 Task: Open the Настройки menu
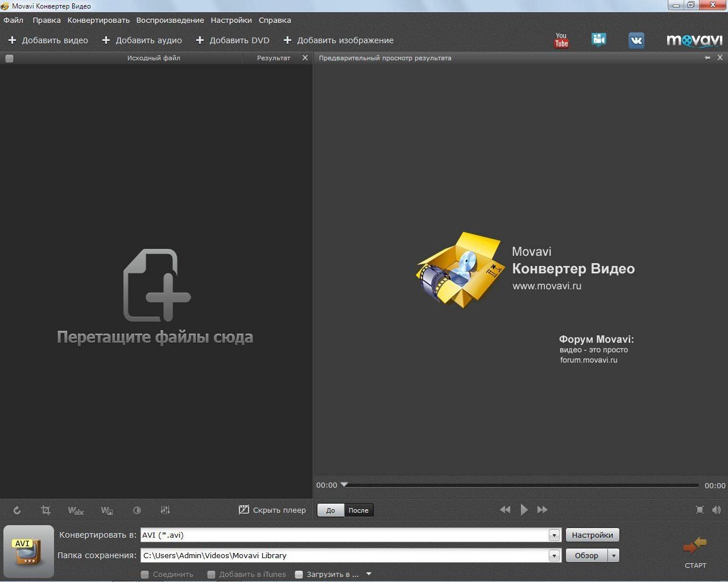coord(231,20)
